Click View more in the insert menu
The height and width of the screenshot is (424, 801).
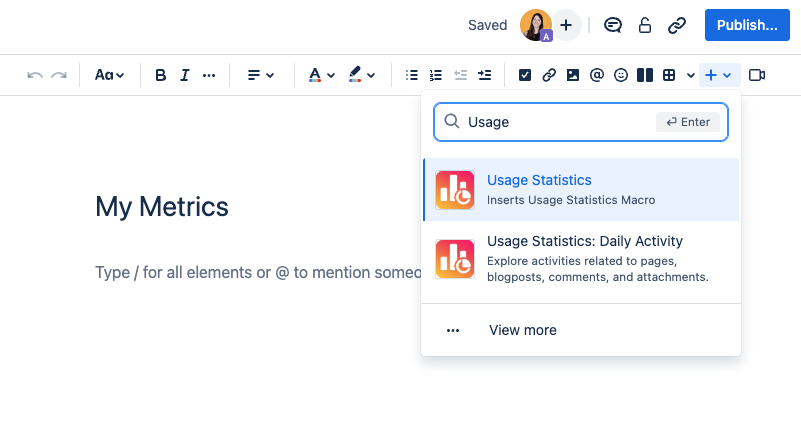[522, 330]
